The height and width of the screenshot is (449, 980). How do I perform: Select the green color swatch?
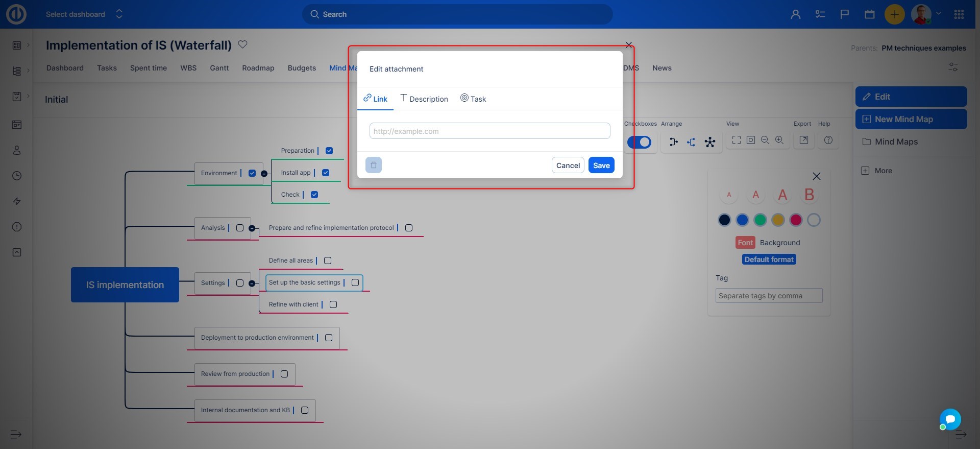(x=760, y=220)
